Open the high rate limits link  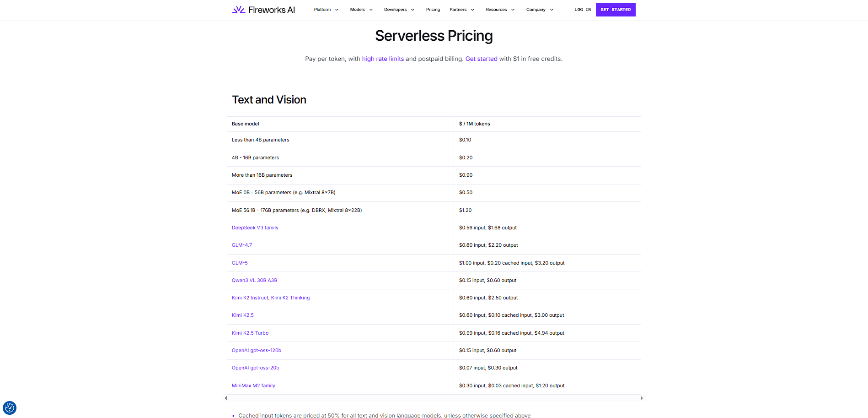(383, 59)
